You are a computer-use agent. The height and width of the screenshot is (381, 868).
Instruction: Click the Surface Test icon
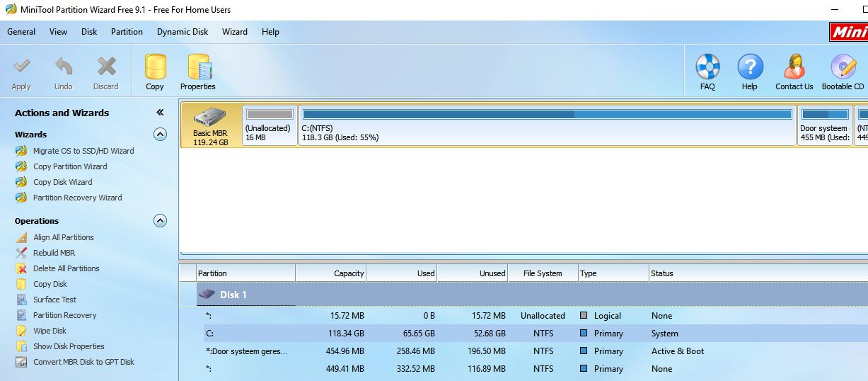[21, 300]
